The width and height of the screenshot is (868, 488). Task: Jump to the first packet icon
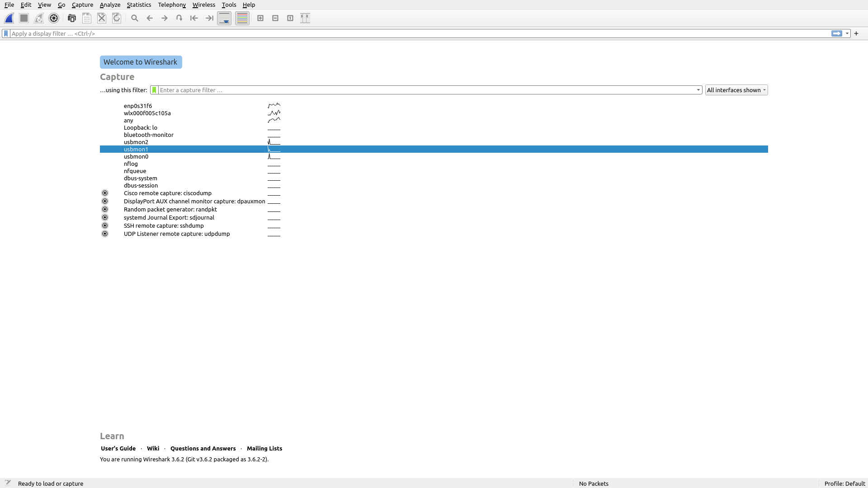194,18
